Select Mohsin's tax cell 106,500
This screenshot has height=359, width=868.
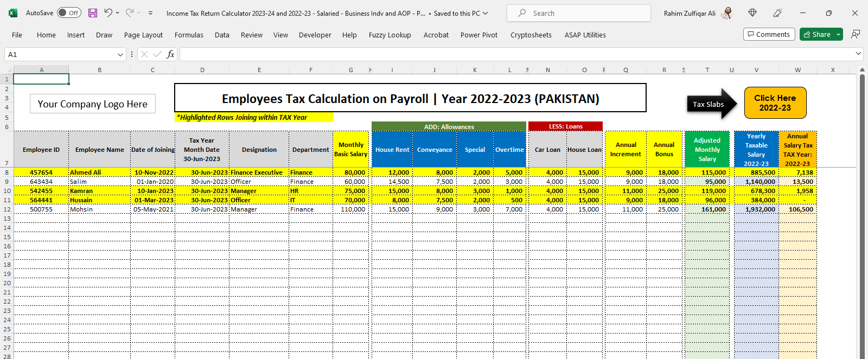click(797, 209)
